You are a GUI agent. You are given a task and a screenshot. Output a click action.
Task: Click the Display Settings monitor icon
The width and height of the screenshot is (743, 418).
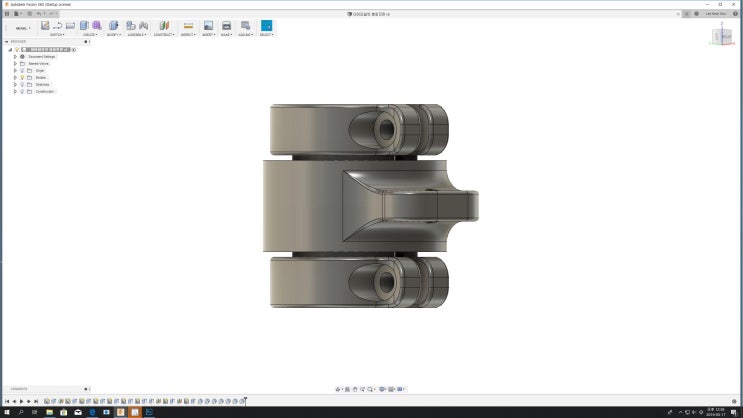pos(382,389)
